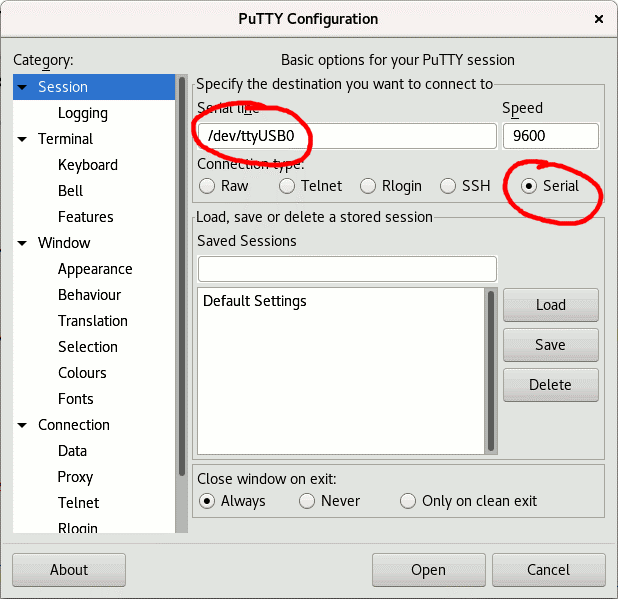This screenshot has width=618, height=599.
Task: Click the Serial line input field
Action: pos(347,136)
